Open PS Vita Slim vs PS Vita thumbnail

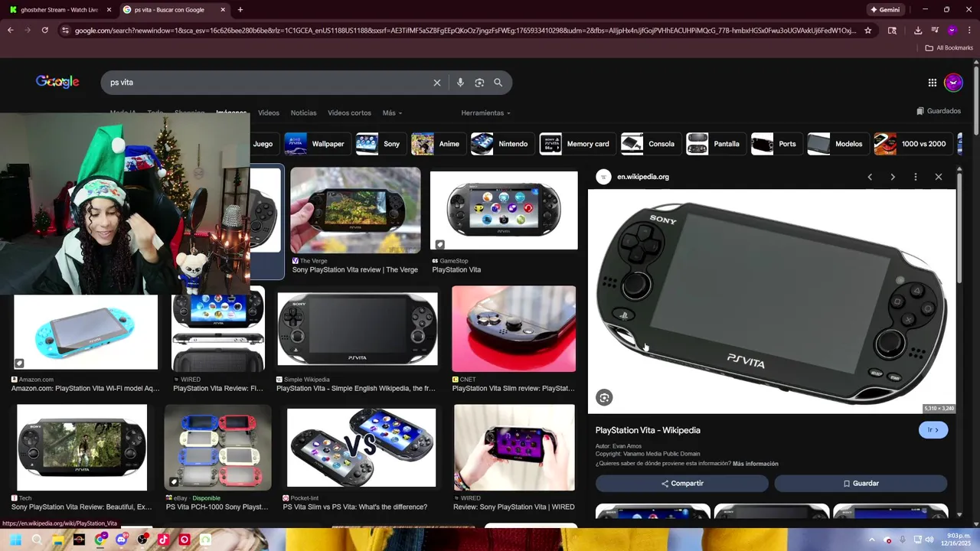pyautogui.click(x=361, y=448)
